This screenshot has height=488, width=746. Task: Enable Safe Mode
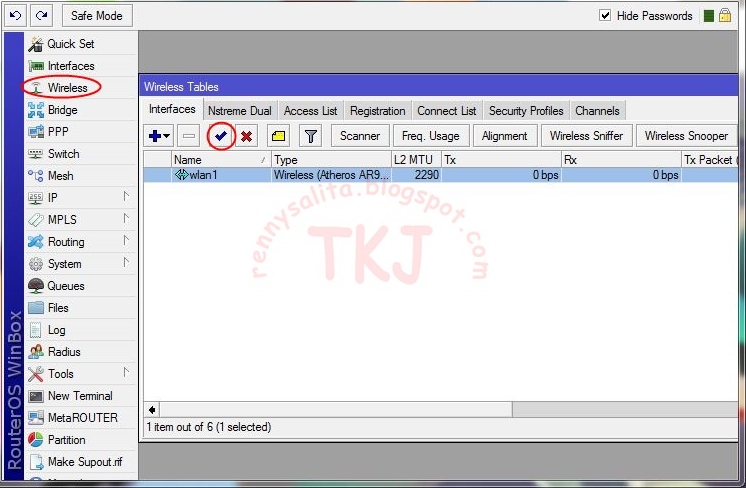coord(97,16)
